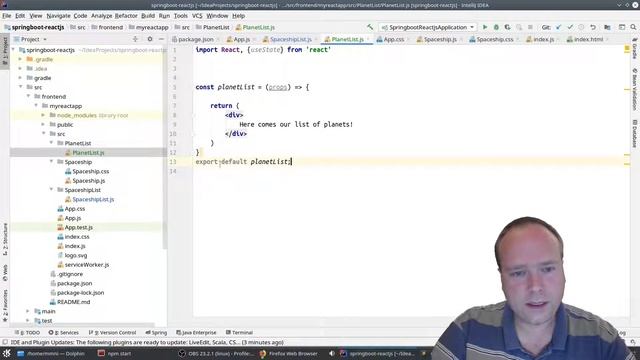Switch to OBS window in taskbar
This screenshot has width=640, height=360.
(x=217, y=353)
